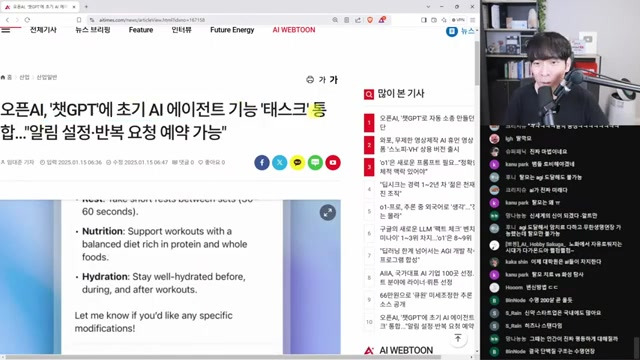
Task: Open ranked article 10 about 챗GPT 태스크 통합
Action: 427,322
